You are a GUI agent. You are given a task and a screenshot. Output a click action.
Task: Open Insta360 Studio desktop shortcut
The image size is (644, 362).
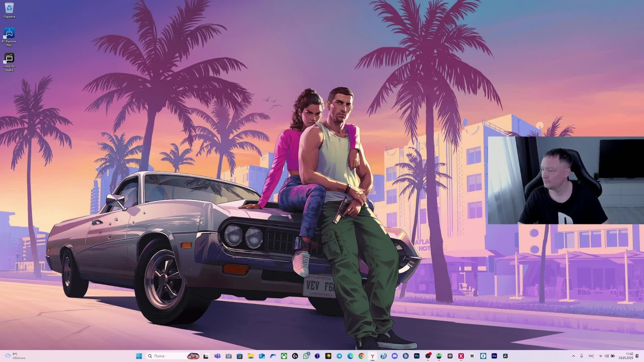[9, 59]
